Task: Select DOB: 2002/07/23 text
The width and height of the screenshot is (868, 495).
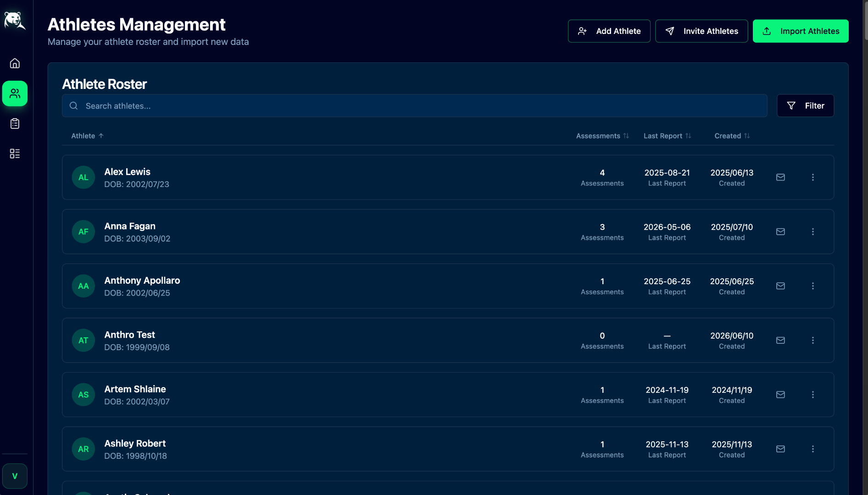Action: coord(137,184)
